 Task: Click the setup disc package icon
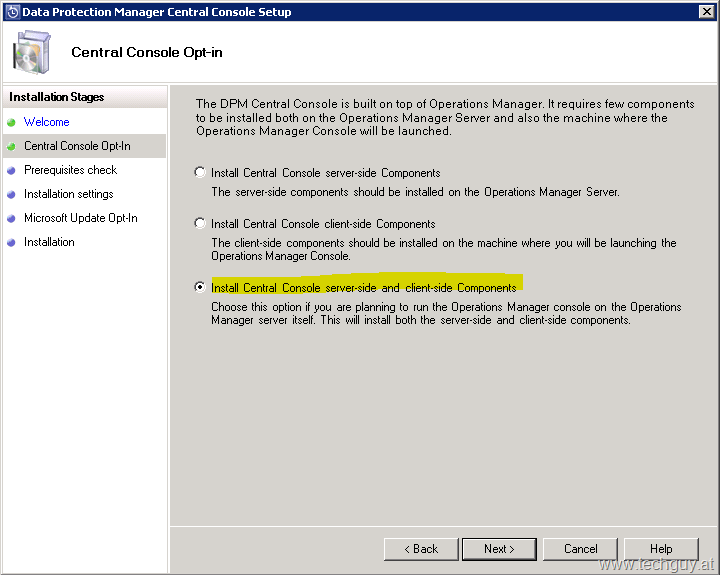31,52
